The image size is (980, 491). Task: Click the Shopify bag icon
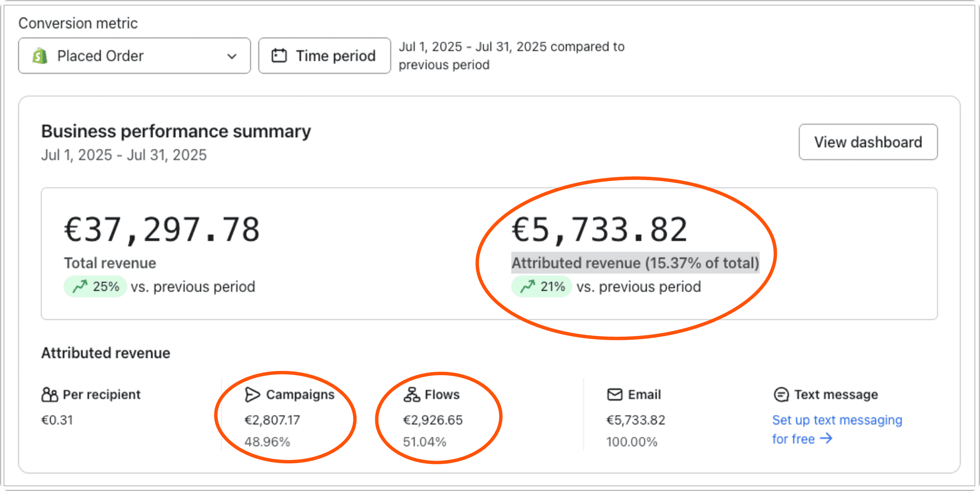point(40,56)
